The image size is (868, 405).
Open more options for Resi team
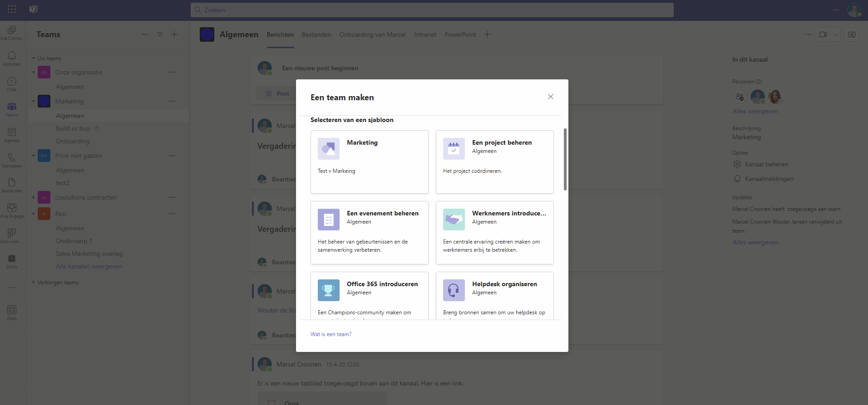tap(172, 214)
